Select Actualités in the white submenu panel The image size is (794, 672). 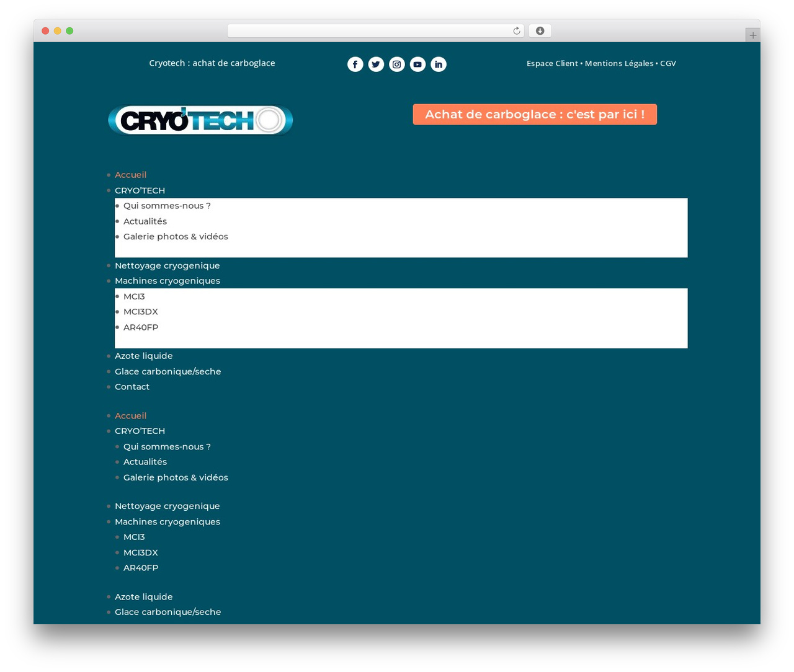point(145,221)
